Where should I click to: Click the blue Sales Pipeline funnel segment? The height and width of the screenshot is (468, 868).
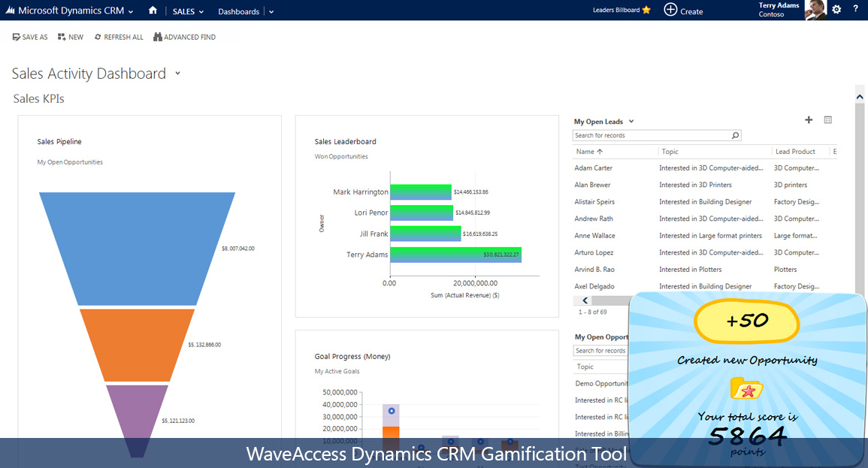pos(138,248)
